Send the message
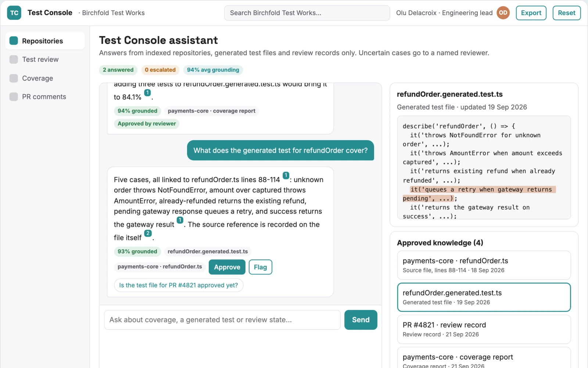The width and height of the screenshot is (588, 368). click(x=361, y=320)
